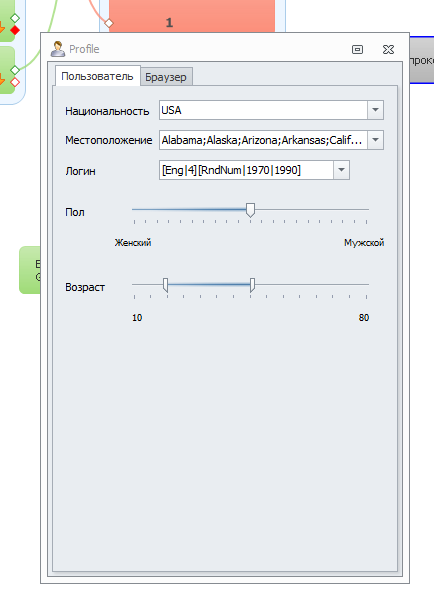Click the Национальность field showing USA
434x616 pixels.
pos(263,110)
